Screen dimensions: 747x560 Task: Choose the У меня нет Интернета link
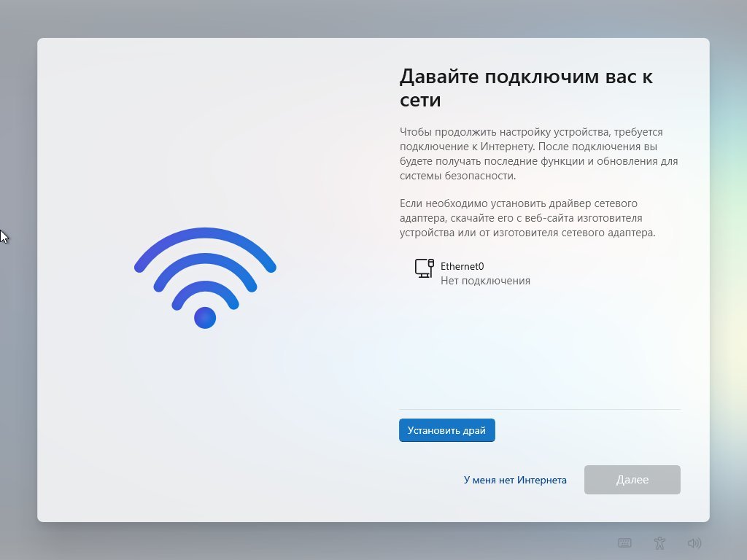(515, 480)
